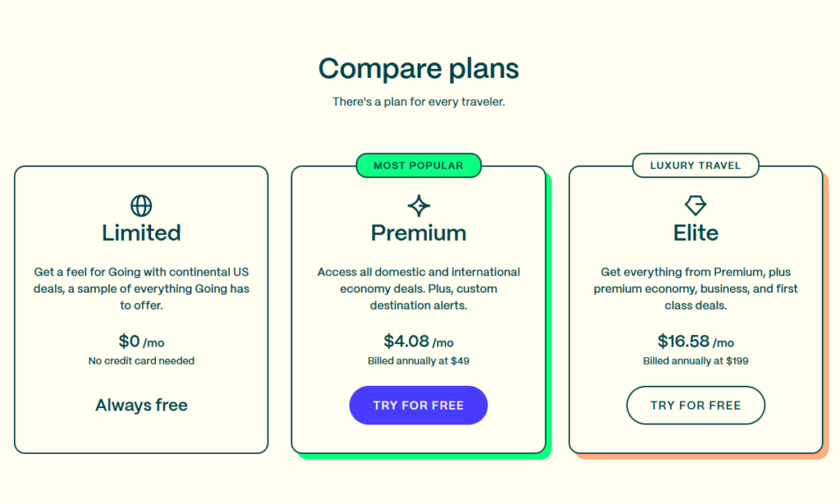The height and width of the screenshot is (504, 840).
Task: Click the Compare plans title
Action: point(418,69)
